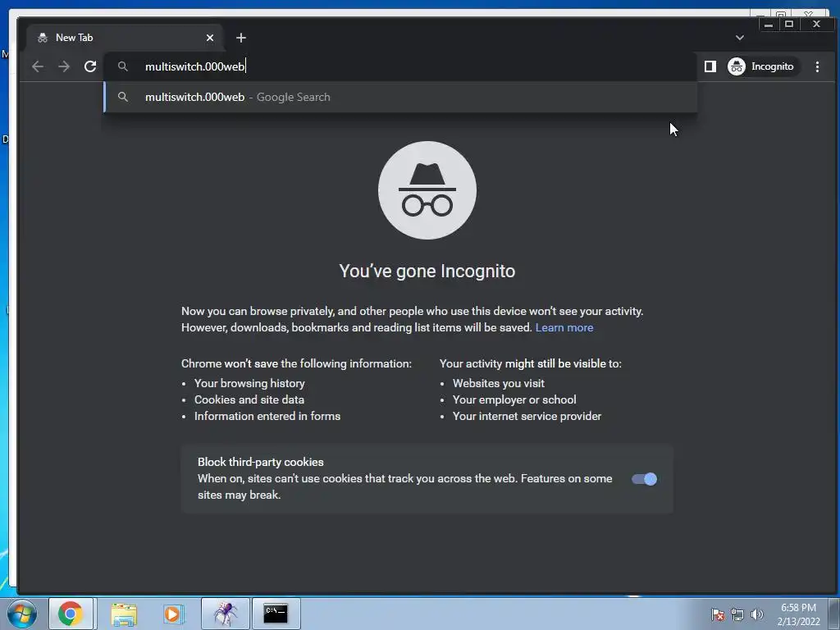Click 'Your internet service provider' text
This screenshot has width=840, height=630.
527,416
